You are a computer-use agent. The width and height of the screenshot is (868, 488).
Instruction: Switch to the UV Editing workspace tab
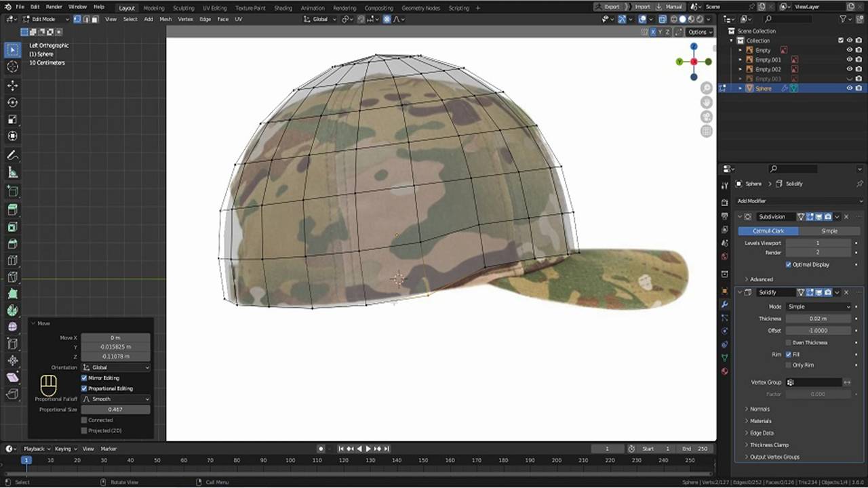pos(214,8)
